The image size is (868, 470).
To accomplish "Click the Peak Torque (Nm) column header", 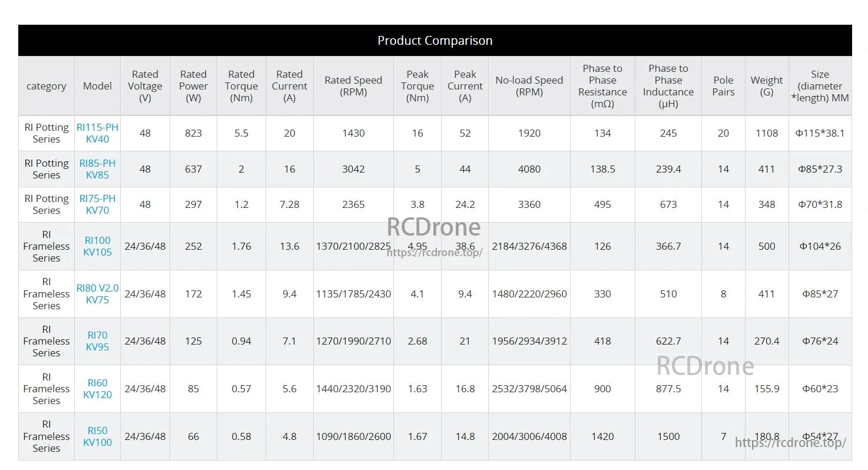I will coord(417,86).
